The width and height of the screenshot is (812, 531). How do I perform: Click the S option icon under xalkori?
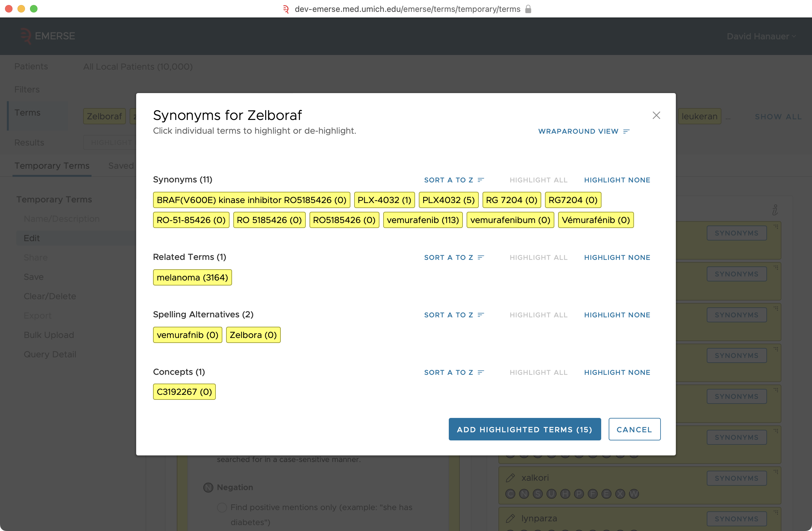click(538, 494)
